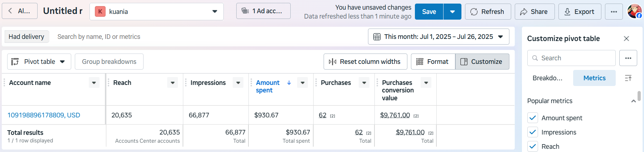Open the Share report option

pos(534,12)
